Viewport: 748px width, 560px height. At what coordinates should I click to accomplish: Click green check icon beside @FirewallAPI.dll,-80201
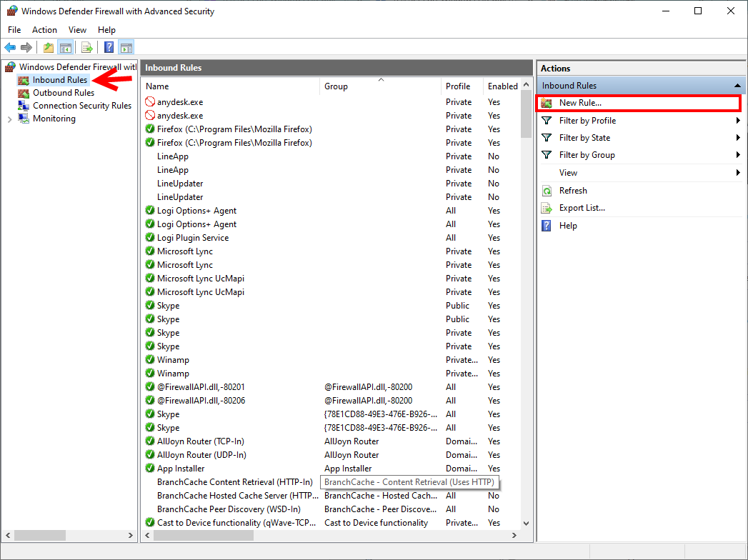(150, 386)
